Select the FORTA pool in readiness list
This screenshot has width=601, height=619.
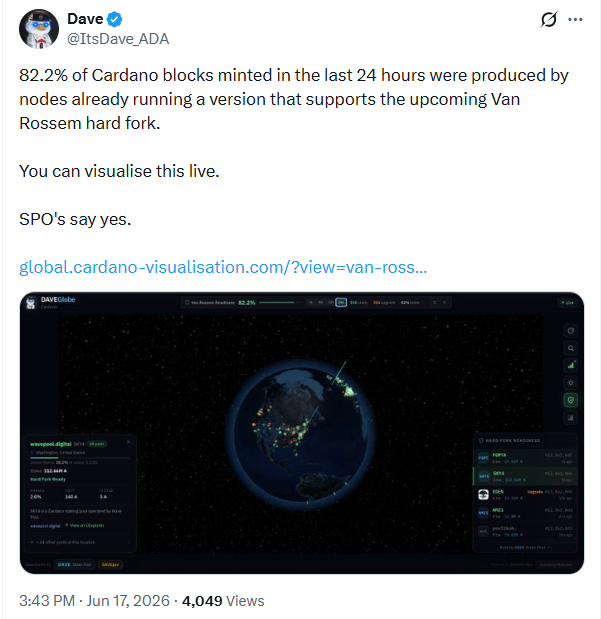[x=525, y=458]
